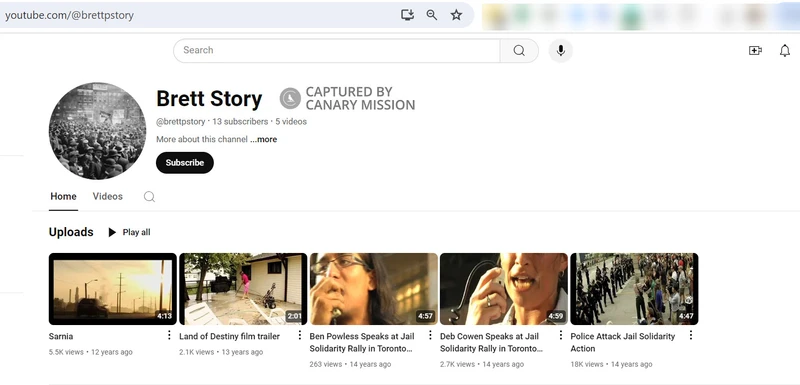Click the 13 subscribers text
Image resolution: width=800 pixels, height=385 pixels.
point(240,122)
